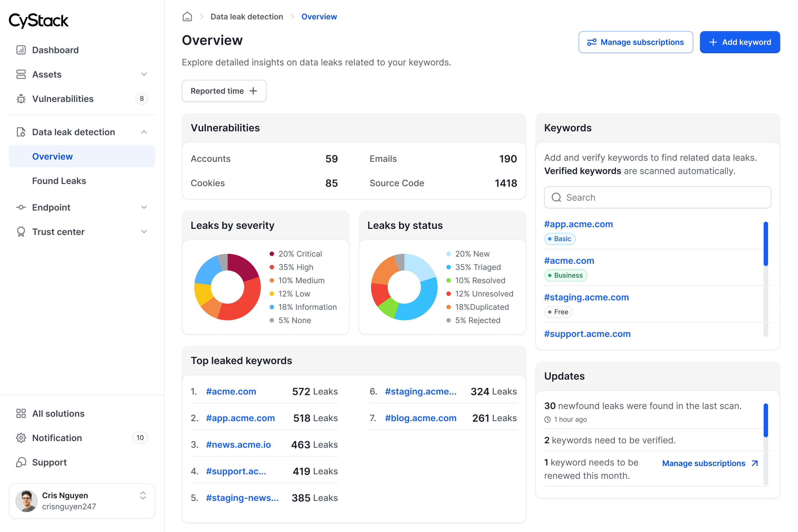The image size is (798, 532).
Task: Collapse the Data leak detection section
Action: (x=144, y=132)
